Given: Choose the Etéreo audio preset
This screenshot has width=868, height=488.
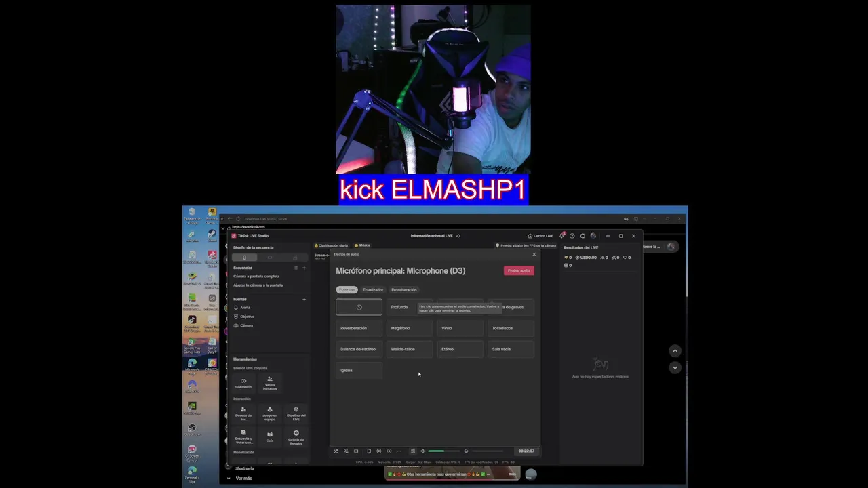Looking at the screenshot, I should point(460,349).
